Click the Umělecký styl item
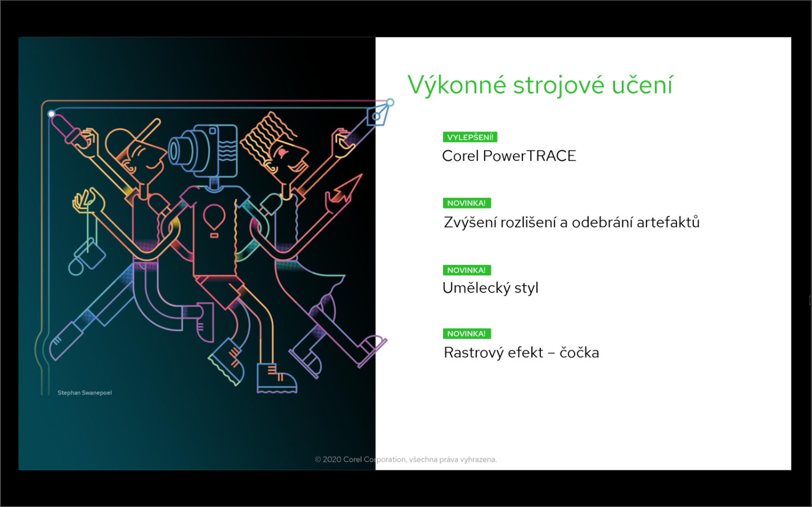 [490, 288]
